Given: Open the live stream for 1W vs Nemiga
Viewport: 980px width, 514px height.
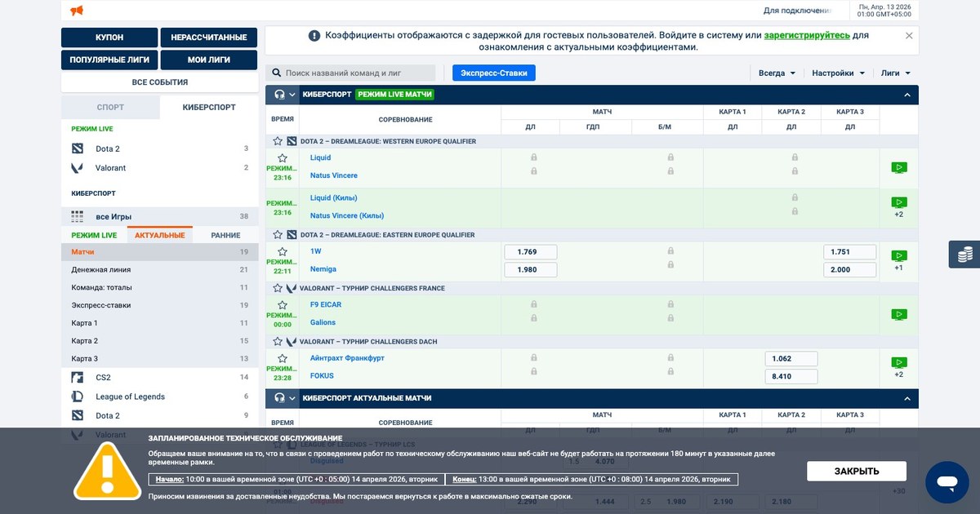Looking at the screenshot, I should (898, 255).
